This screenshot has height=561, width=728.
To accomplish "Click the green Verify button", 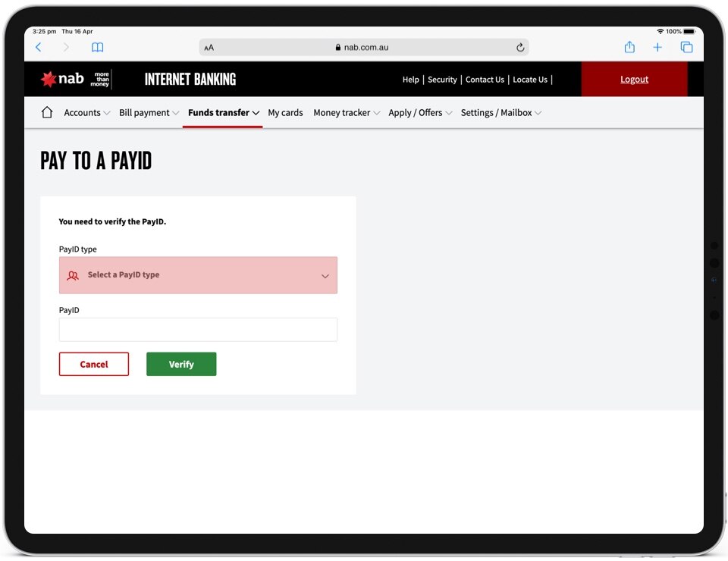I will coord(181,364).
